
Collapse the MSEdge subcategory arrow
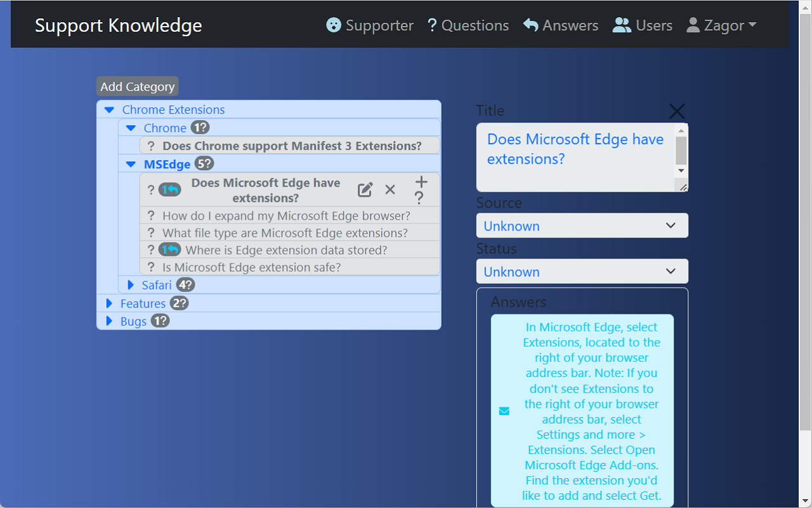pos(131,164)
